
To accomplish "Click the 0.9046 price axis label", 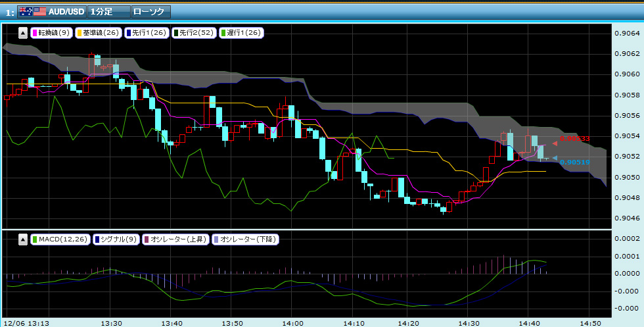I will [627, 218].
